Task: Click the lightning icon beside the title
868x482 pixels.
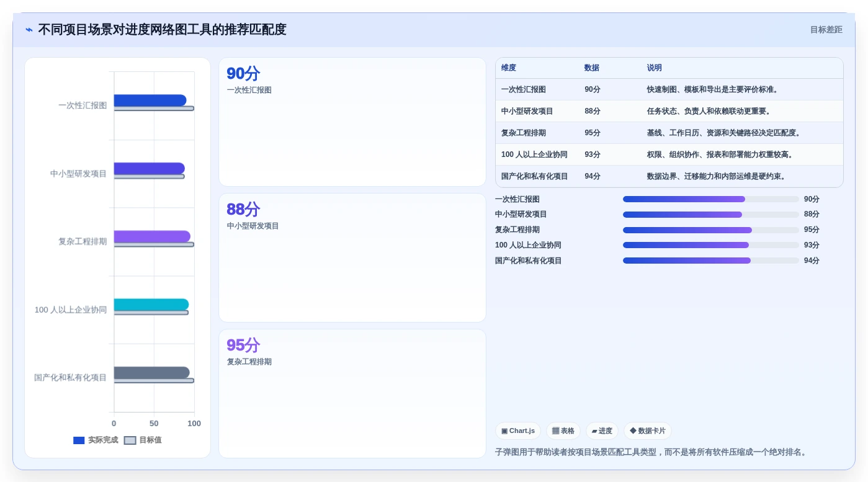Action: point(29,29)
